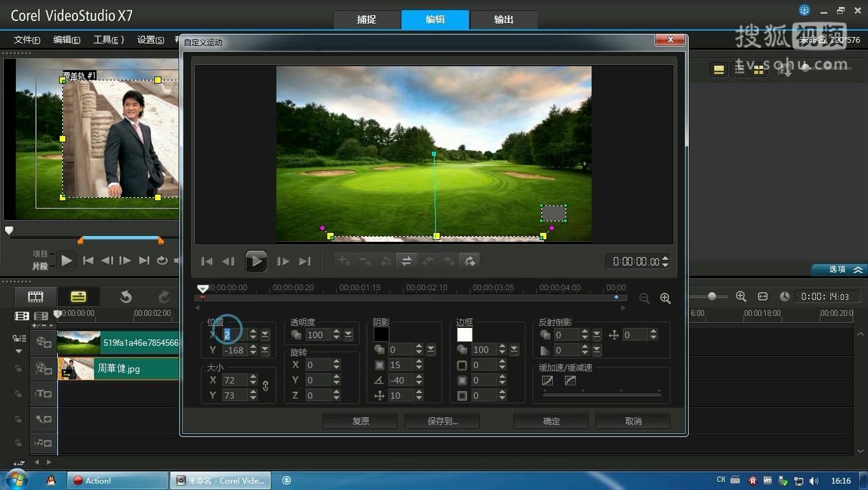Open the 编辑 menu in menu bar
The height and width of the screenshot is (490, 868).
(66, 40)
